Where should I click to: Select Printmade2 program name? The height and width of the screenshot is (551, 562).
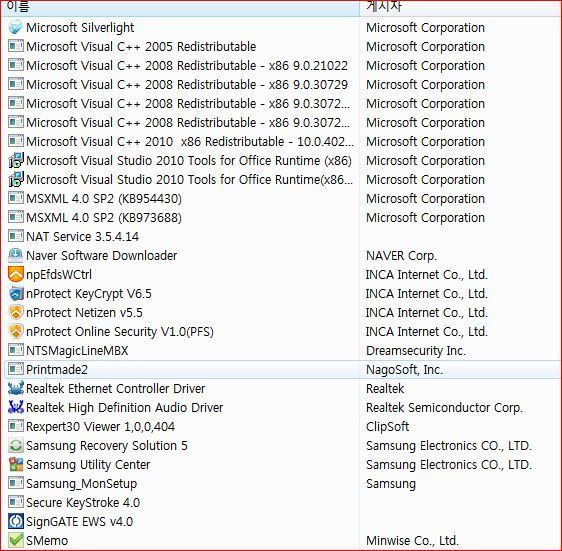click(57, 370)
